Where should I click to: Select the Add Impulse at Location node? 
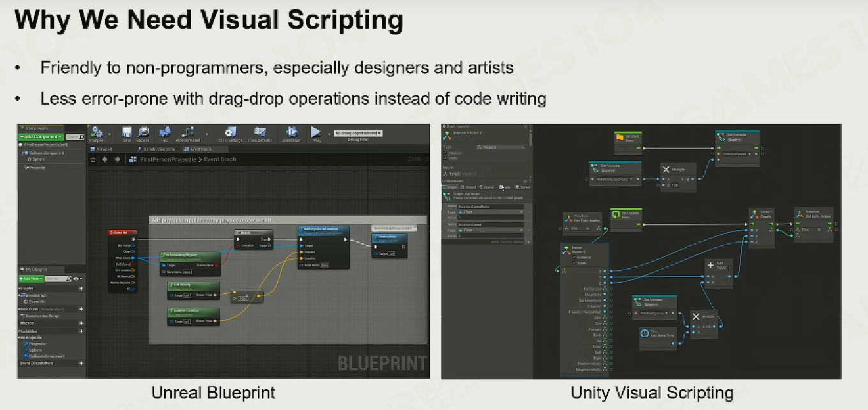click(x=323, y=248)
